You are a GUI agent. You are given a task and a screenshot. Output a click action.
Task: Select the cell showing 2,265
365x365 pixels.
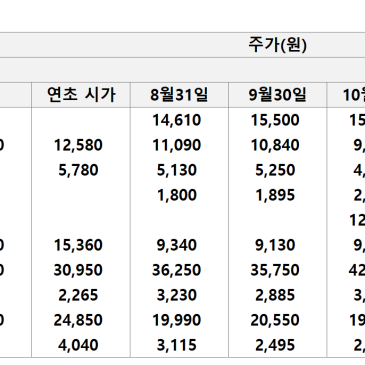(x=81, y=295)
